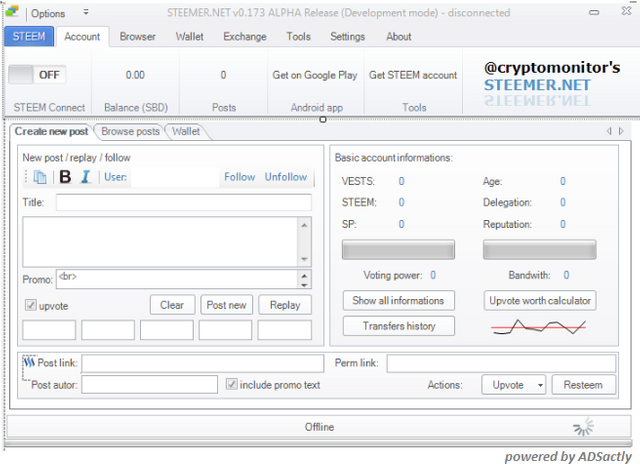Click the post body scrollbar down arrow
The width and height of the screenshot is (640, 470).
(304, 259)
